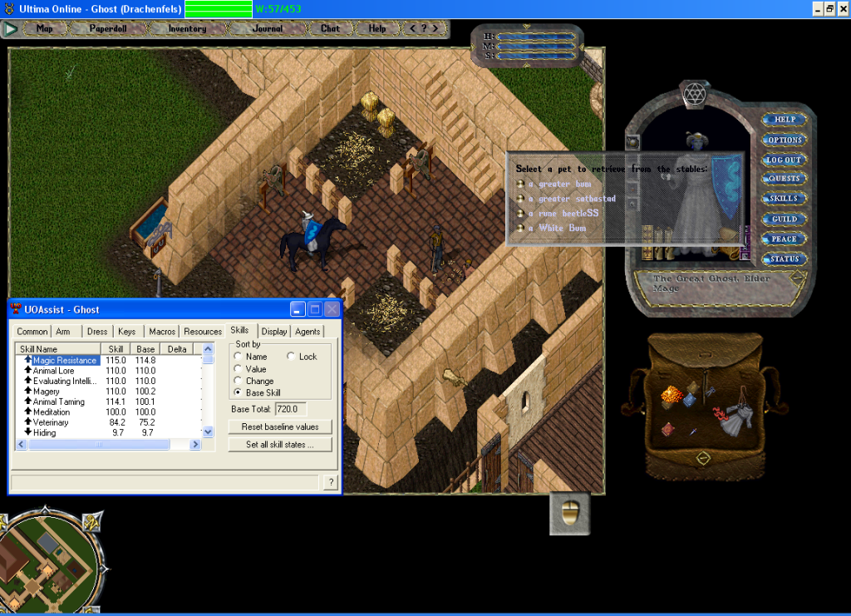Image resolution: width=851 pixels, height=616 pixels.
Task: Open the Inventory menu item
Action: pos(187,28)
